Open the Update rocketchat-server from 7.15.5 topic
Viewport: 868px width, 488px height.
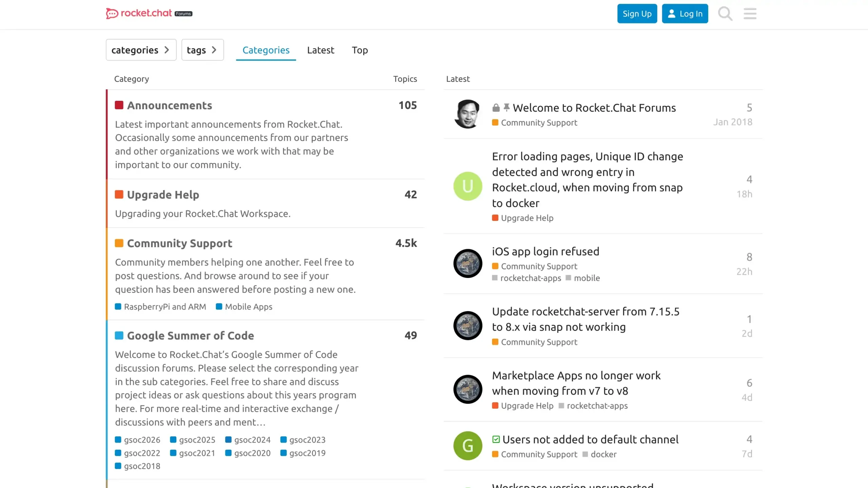(x=586, y=319)
